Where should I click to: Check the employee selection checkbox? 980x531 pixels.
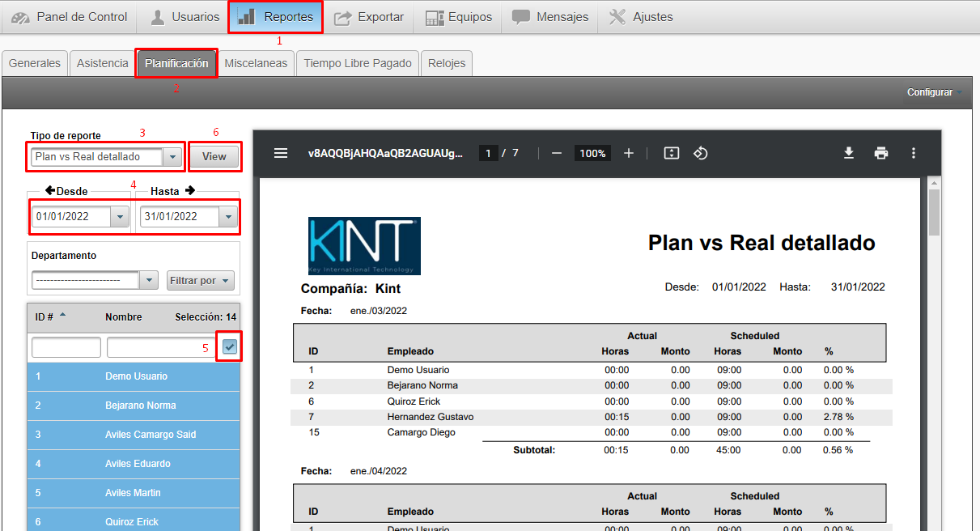click(229, 346)
